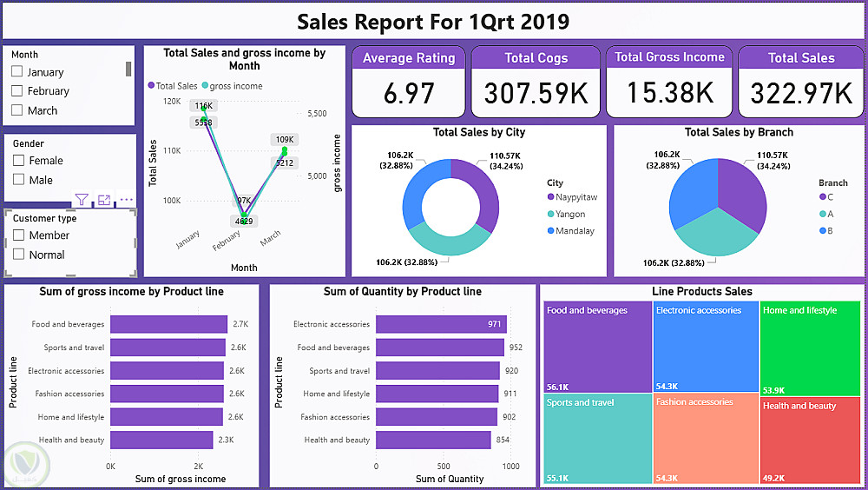Open focus mode icon on slicer header
The height and width of the screenshot is (490, 868).
pyautogui.click(x=103, y=200)
